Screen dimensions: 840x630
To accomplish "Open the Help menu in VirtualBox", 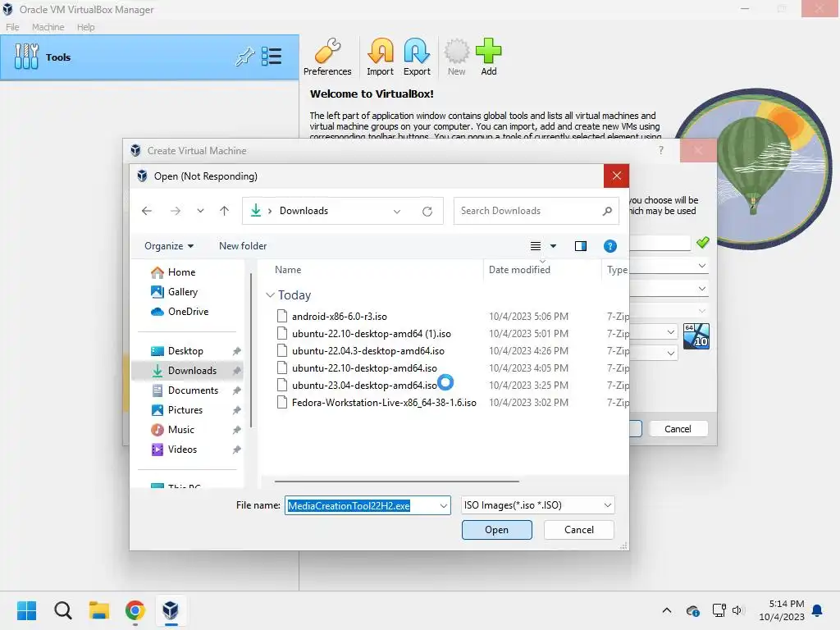I will click(85, 27).
